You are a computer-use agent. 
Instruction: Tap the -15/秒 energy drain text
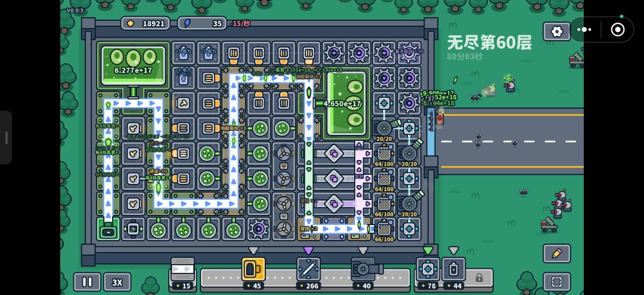tap(240, 23)
